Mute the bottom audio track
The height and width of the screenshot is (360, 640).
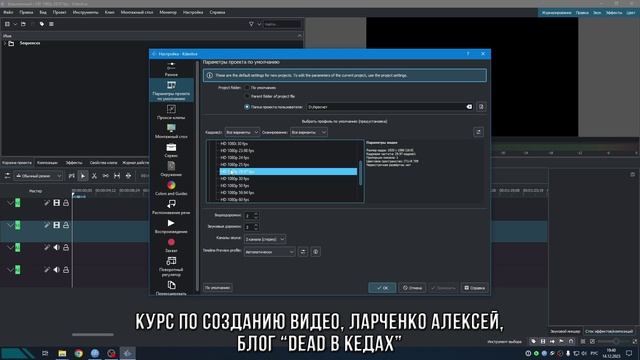pos(56,270)
